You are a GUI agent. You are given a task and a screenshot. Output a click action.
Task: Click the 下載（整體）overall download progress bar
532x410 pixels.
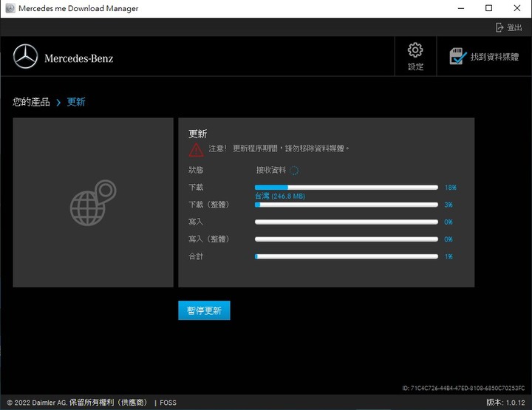pyautogui.click(x=347, y=205)
